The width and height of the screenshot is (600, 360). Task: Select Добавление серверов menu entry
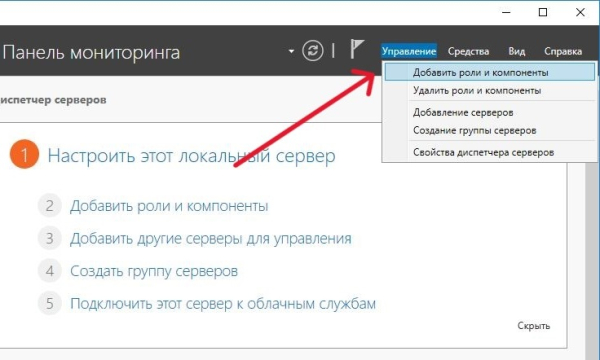click(490, 112)
